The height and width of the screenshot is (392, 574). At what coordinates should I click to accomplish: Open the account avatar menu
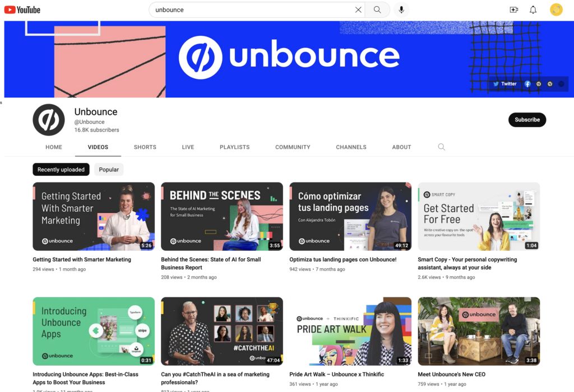(556, 10)
